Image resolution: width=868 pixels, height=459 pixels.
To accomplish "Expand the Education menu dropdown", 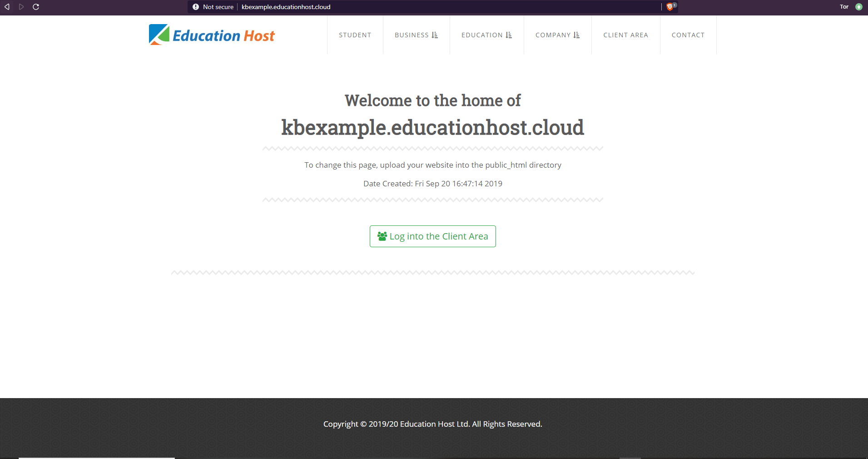I will pyautogui.click(x=487, y=35).
